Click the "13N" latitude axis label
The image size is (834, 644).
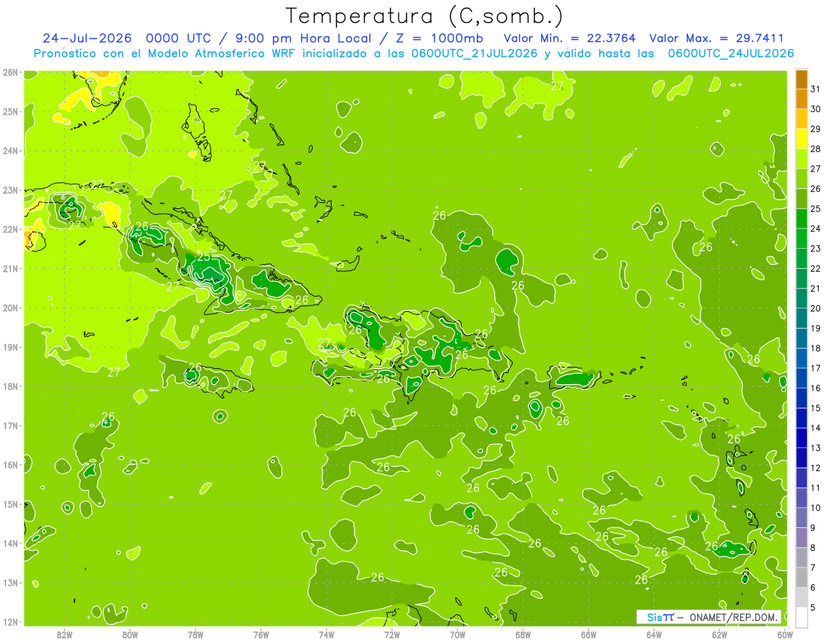point(10,582)
